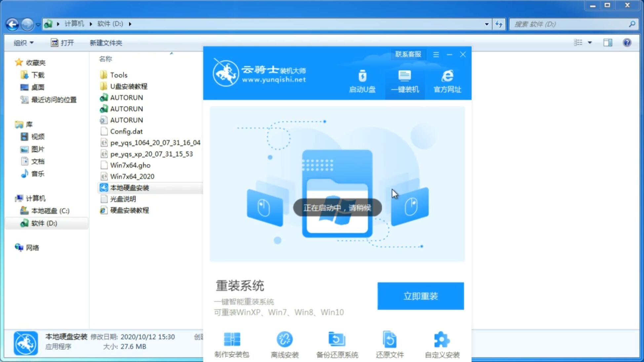
Task: Select Win7x64.gho file in file list
Action: click(130, 165)
